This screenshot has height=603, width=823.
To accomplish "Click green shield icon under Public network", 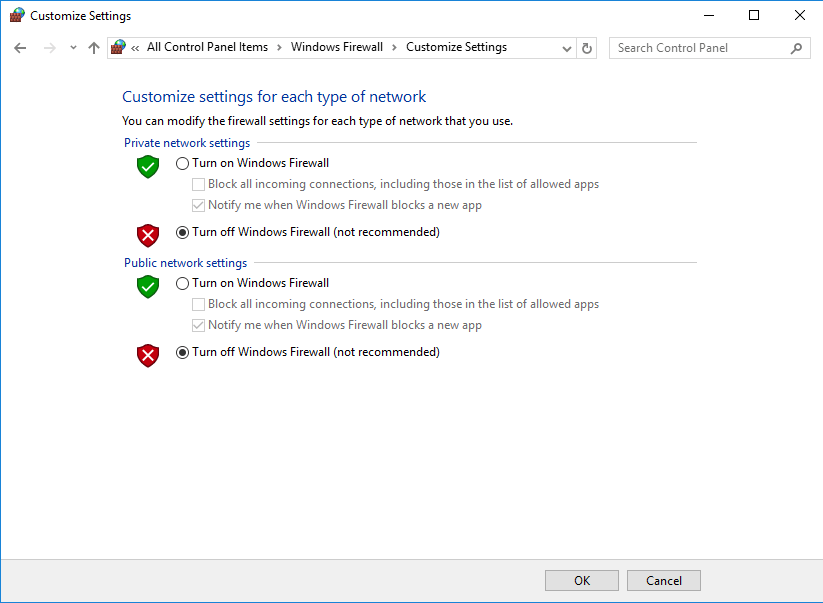I will [x=148, y=286].
